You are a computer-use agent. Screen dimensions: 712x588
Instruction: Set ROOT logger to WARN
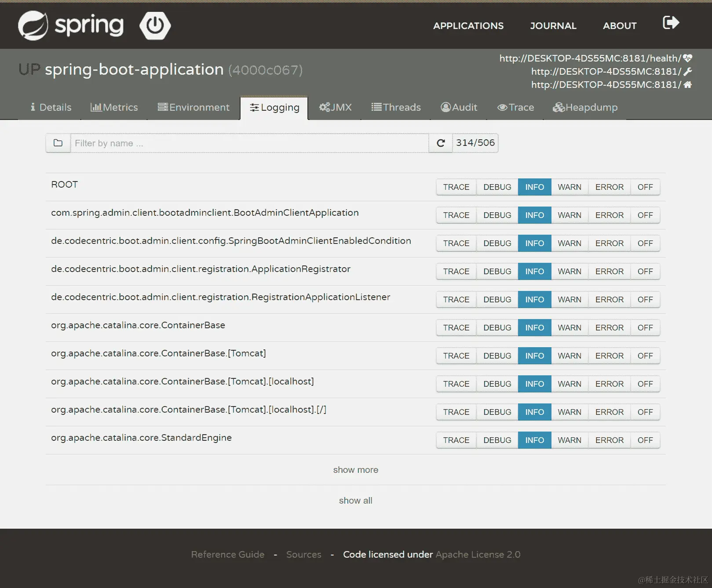click(570, 187)
